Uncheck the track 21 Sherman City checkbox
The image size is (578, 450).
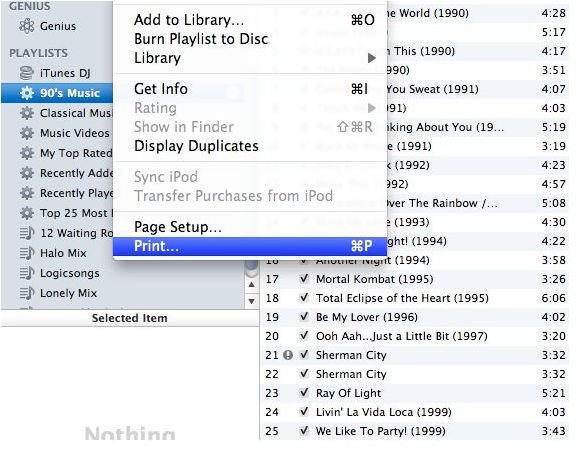[x=304, y=355]
